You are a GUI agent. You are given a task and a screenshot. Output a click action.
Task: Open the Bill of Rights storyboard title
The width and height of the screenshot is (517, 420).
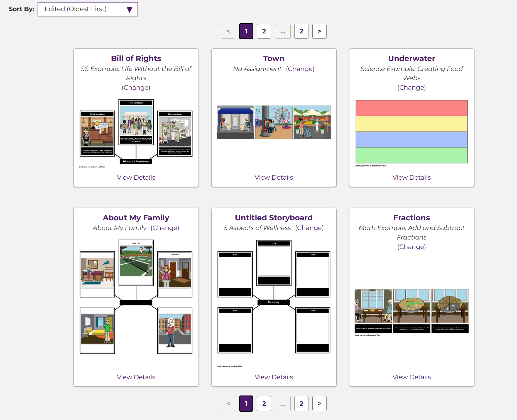(136, 58)
